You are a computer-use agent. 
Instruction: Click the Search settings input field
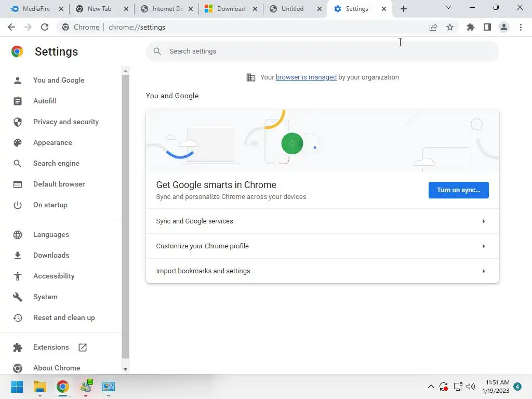[x=322, y=51]
